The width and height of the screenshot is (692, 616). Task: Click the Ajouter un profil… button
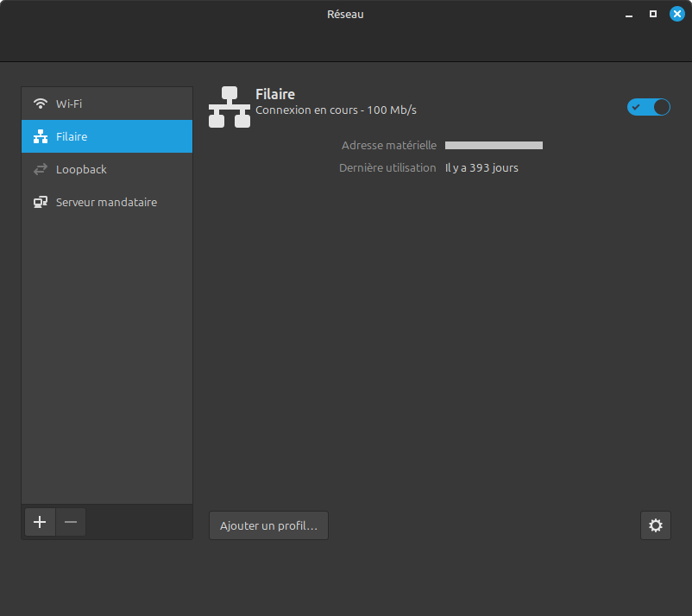point(268,525)
